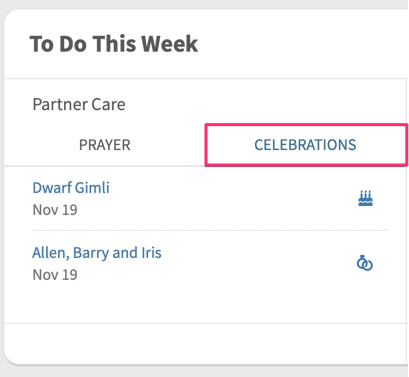
Task: Click the blank footer area of the card
Action: click(x=206, y=343)
